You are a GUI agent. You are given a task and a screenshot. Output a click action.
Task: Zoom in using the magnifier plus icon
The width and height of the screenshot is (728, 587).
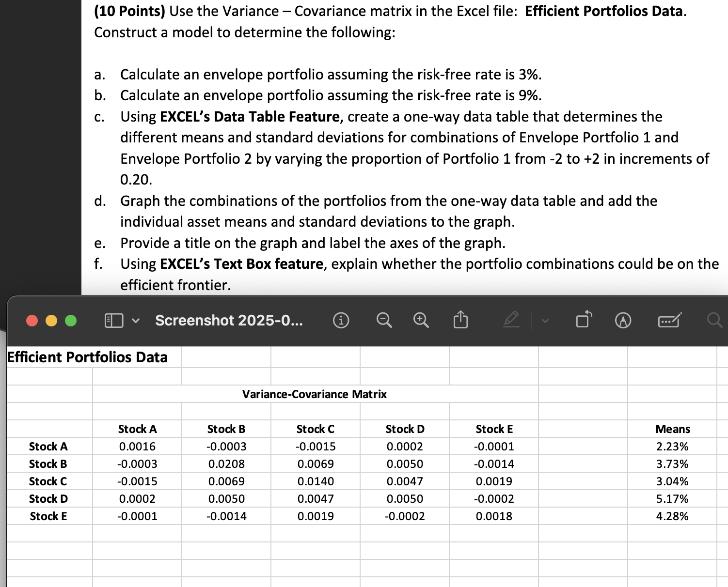(x=420, y=320)
